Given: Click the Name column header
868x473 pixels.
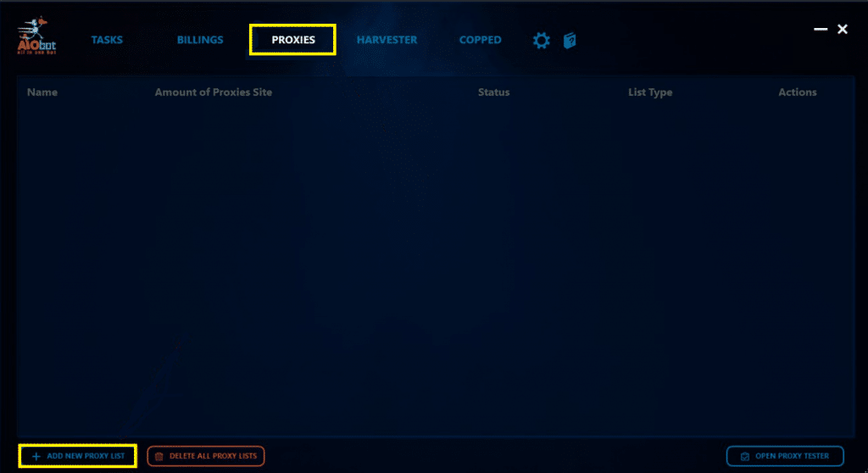Looking at the screenshot, I should [x=42, y=92].
